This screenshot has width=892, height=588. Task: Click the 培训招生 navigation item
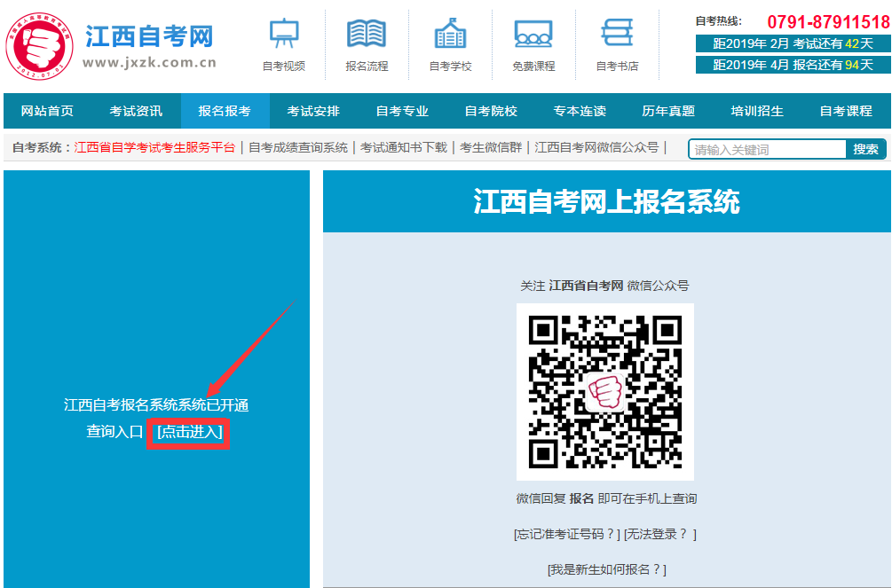click(757, 111)
